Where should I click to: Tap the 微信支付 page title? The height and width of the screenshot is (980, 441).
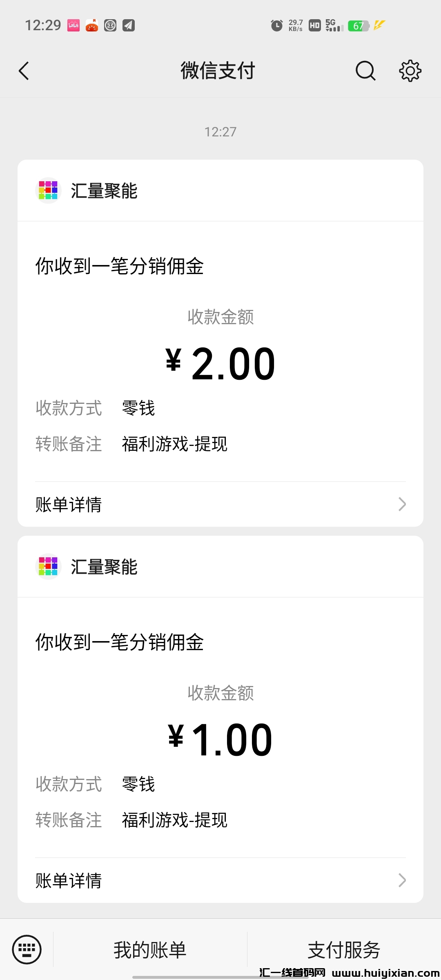coord(218,71)
